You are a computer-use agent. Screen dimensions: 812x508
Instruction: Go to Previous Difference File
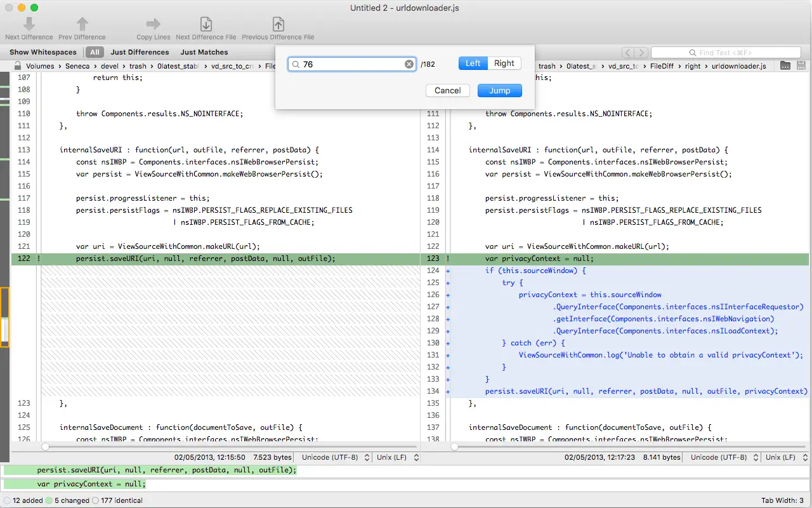pyautogui.click(x=278, y=24)
